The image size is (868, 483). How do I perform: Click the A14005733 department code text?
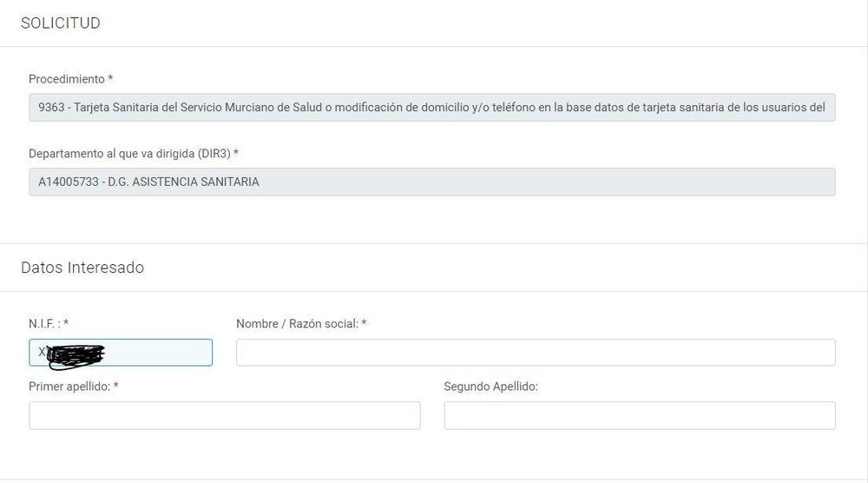pyautogui.click(x=68, y=182)
